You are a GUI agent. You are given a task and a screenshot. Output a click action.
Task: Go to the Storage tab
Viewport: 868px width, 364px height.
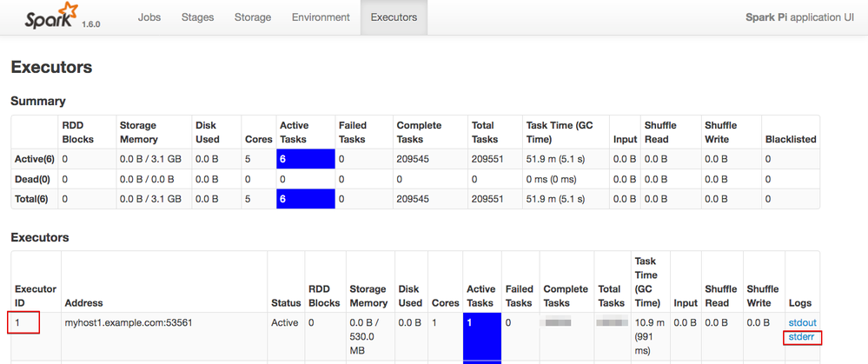[253, 17]
